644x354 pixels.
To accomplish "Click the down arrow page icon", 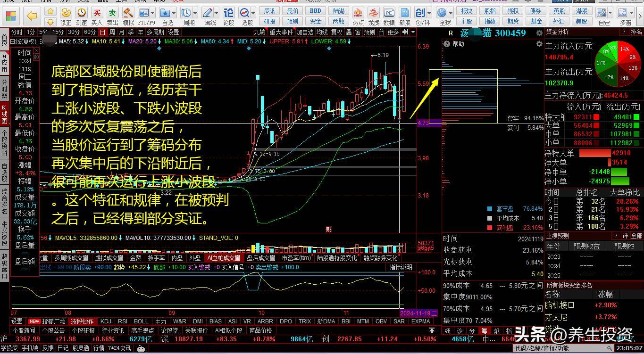I will pyautogui.click(x=50, y=21).
